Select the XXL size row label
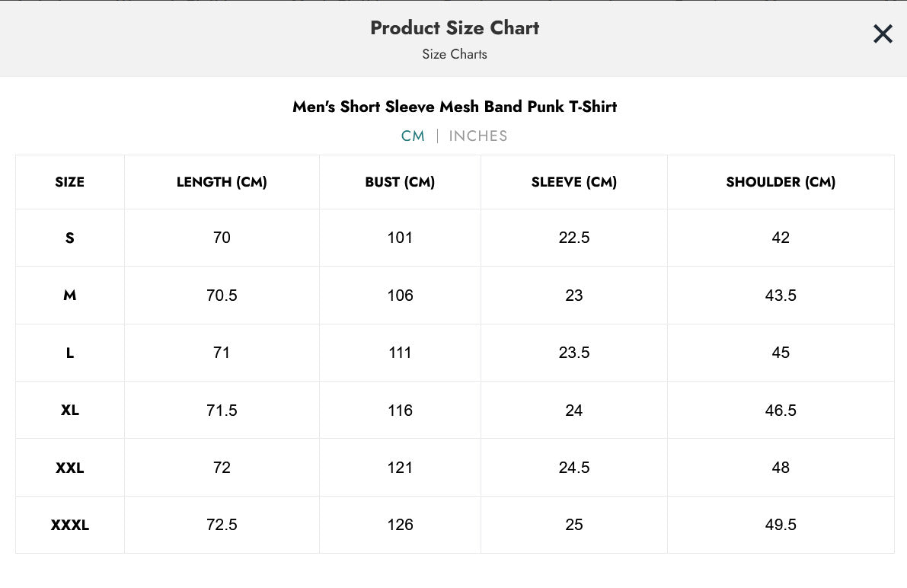907x588 pixels. coord(69,468)
